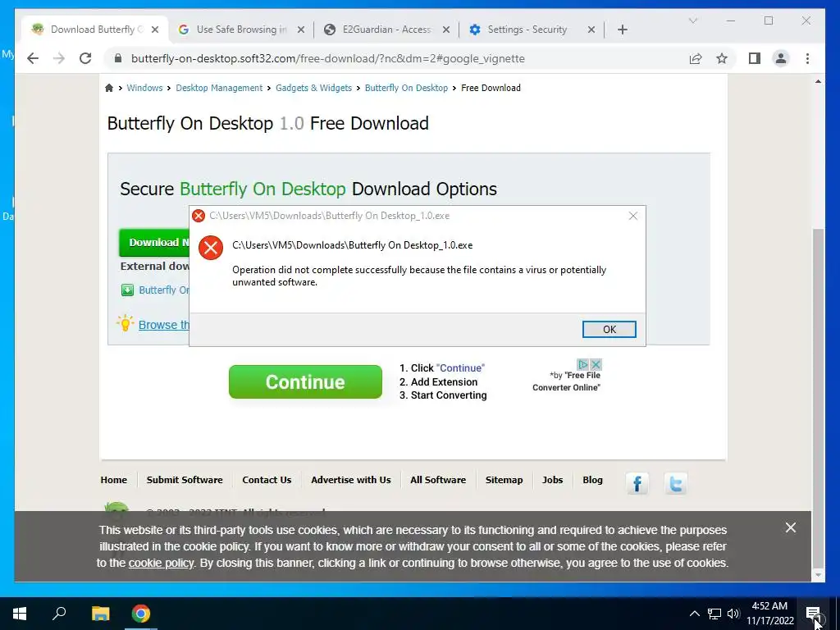Click the Chrome taskbar icon

tap(141, 614)
